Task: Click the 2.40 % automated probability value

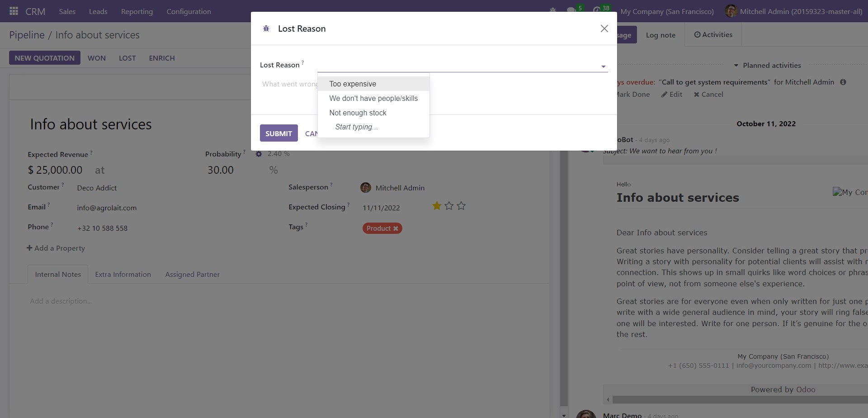Action: tap(278, 154)
